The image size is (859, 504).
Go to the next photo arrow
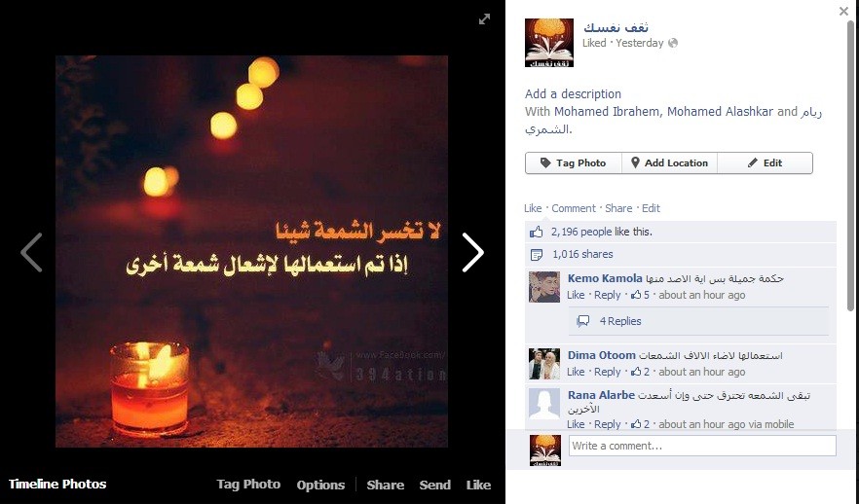472,252
